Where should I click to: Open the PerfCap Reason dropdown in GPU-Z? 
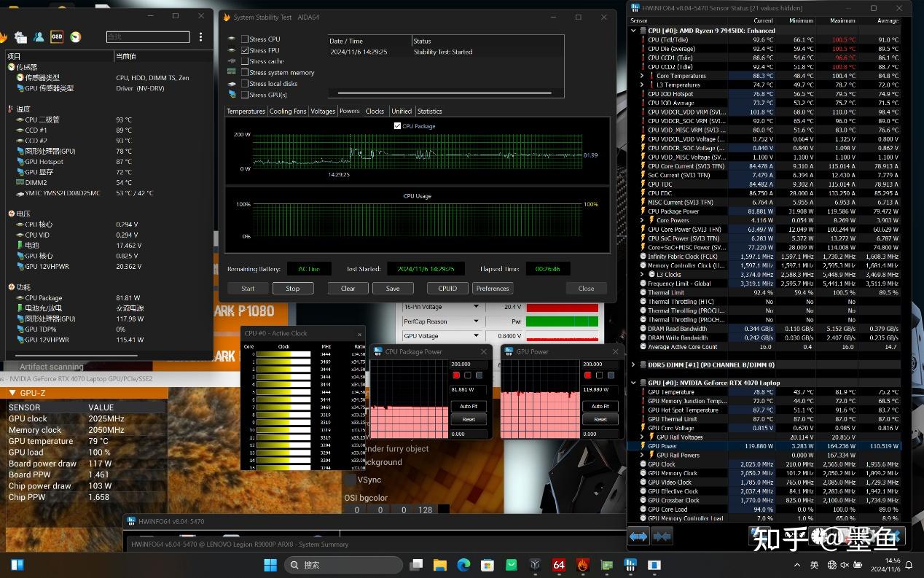coord(477,321)
